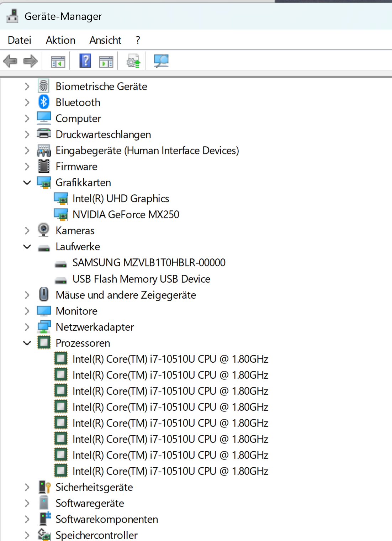This screenshot has width=392, height=541.
Task: Open the Datei menu
Action: 20,40
